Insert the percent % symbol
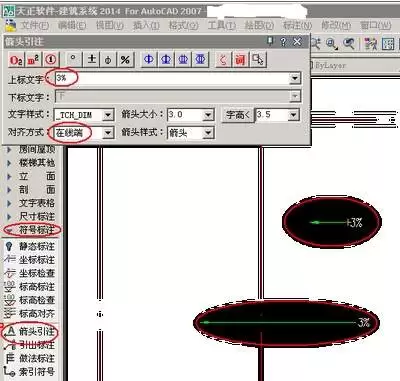 tap(125, 60)
